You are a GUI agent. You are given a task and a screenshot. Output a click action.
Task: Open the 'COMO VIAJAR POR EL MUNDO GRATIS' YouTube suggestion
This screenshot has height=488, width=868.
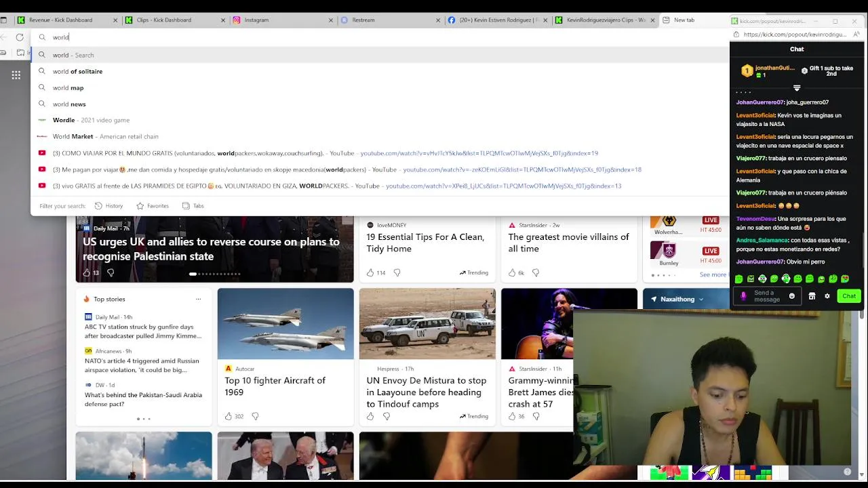[380, 153]
